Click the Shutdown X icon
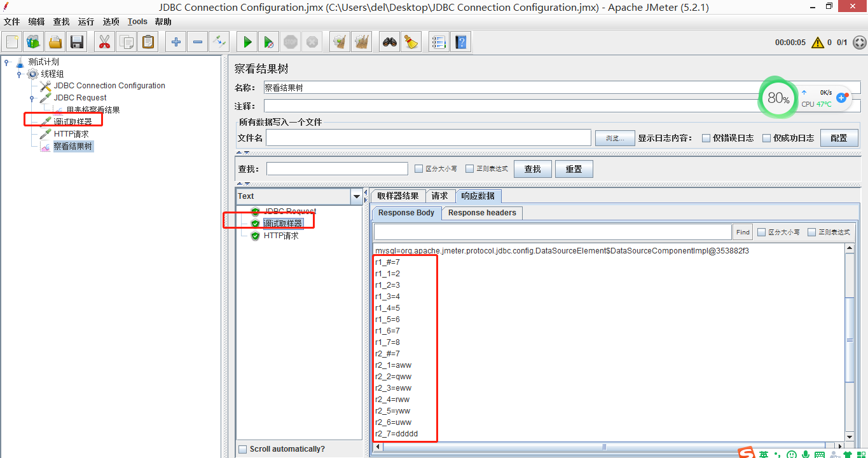868x458 pixels. (312, 43)
